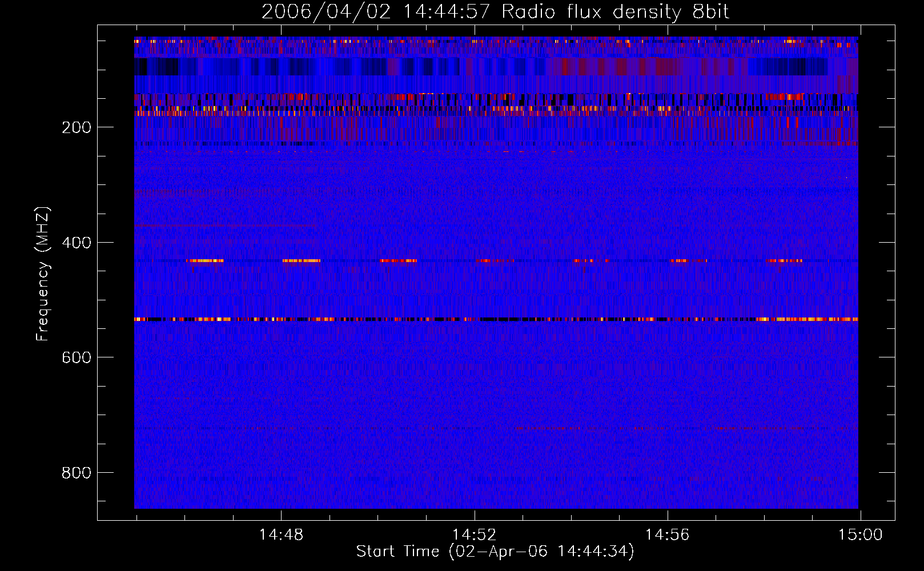The image size is (924, 571).
Task: Click the plot title "2006/04/02 14:44:57 Radio flux density 8bit"
Action: (x=496, y=11)
